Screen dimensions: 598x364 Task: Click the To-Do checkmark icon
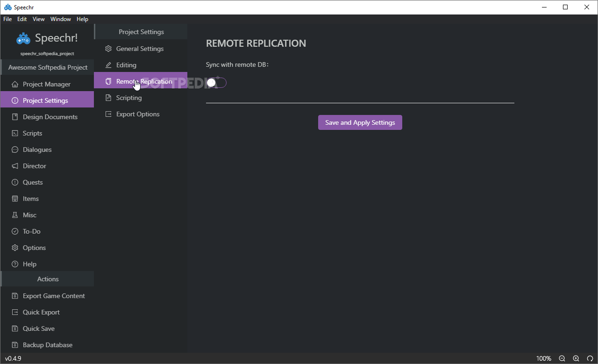[14, 231]
